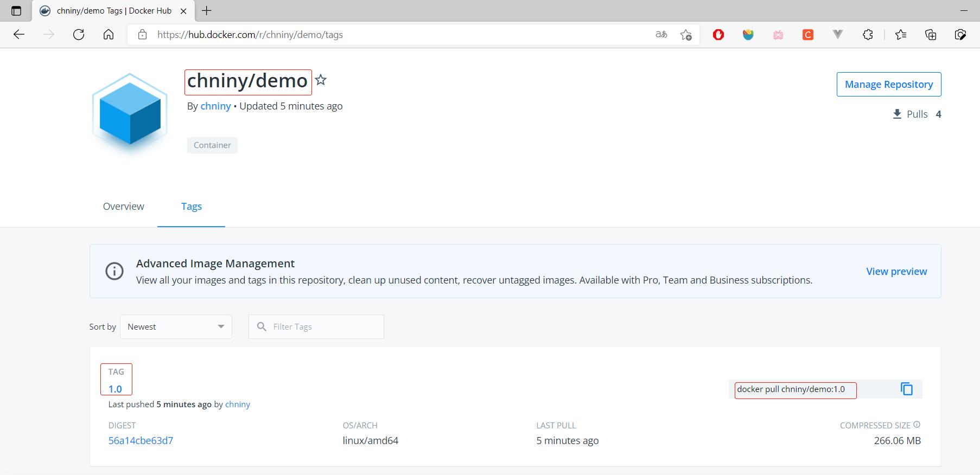Star the chniny/demo repository

(x=321, y=80)
